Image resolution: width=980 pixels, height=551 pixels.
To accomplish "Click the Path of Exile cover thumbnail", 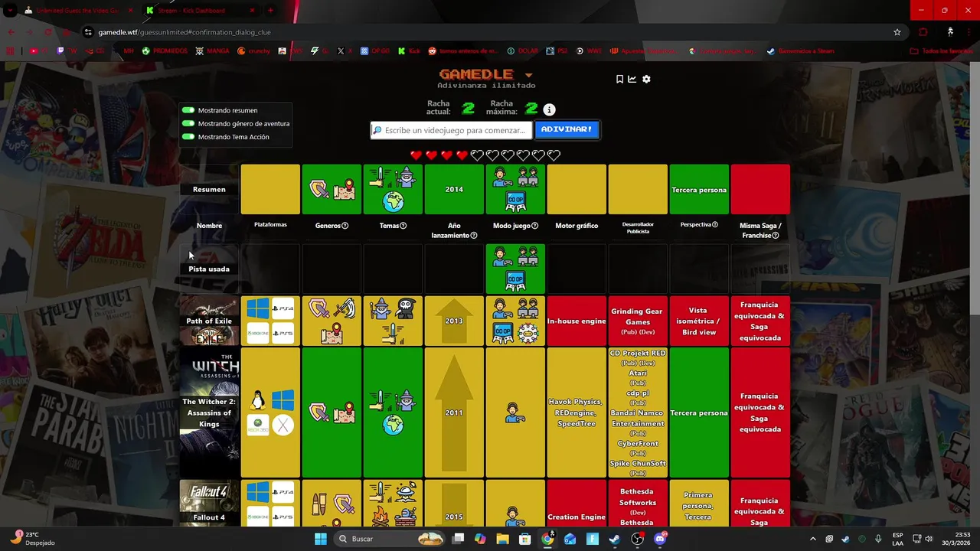I will [x=209, y=321].
